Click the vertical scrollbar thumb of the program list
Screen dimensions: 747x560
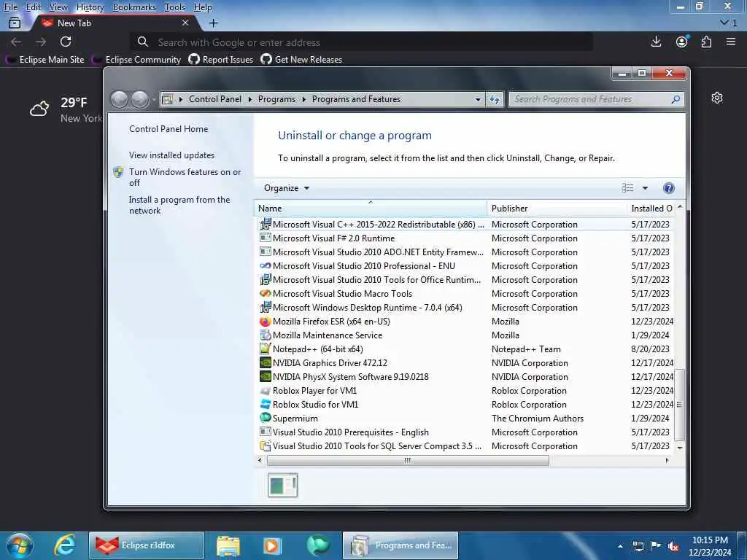pyautogui.click(x=679, y=405)
